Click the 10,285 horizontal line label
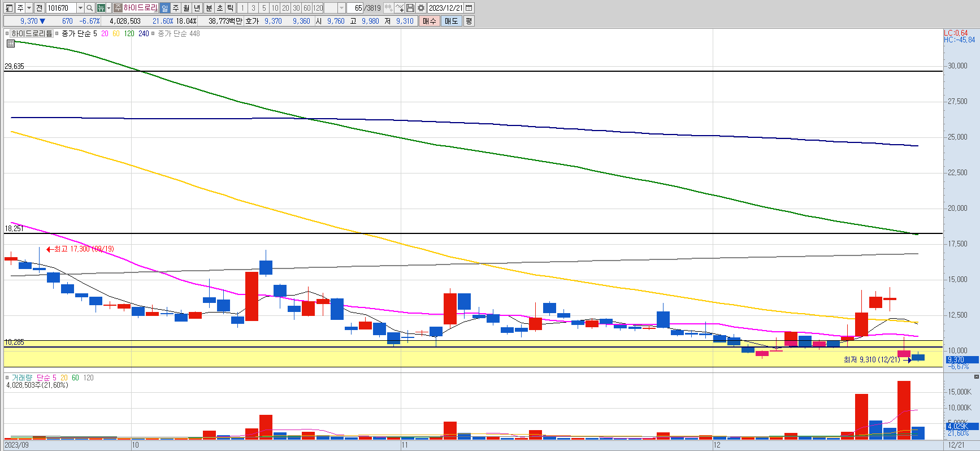This screenshot has width=980, height=451. (14, 342)
